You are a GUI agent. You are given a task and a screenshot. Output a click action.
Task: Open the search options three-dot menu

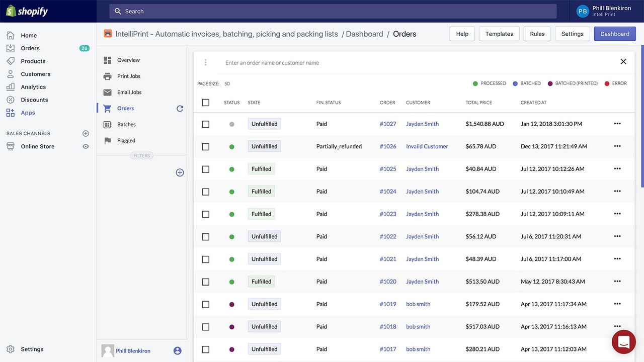tap(205, 62)
